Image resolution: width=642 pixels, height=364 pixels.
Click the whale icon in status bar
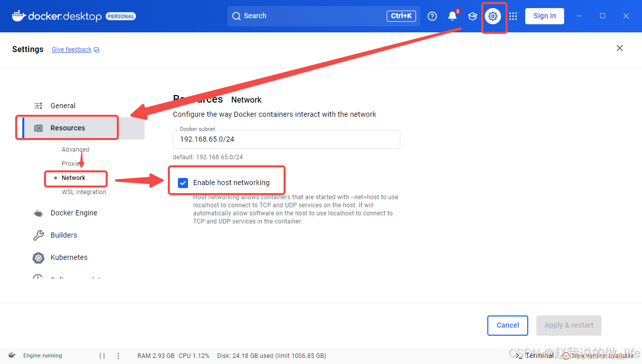coord(12,355)
